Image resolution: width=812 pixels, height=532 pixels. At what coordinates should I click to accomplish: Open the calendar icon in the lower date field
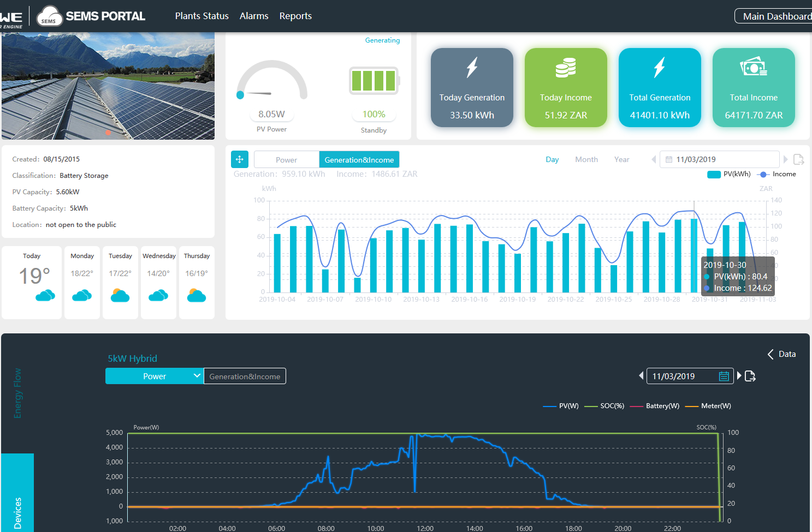[x=724, y=376]
